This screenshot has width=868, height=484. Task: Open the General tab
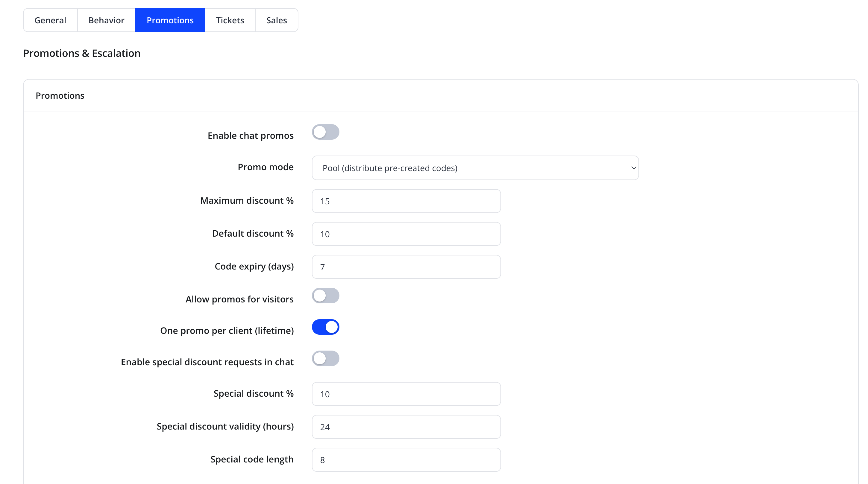pyautogui.click(x=50, y=20)
